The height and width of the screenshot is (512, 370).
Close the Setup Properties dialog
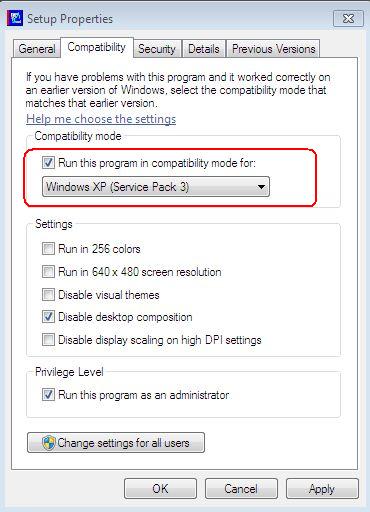tap(348, 18)
